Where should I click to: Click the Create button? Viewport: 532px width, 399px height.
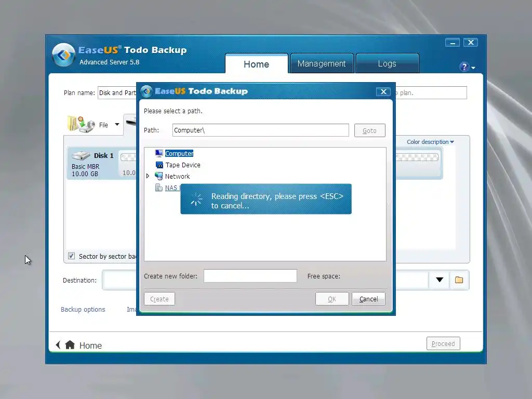coord(159,299)
